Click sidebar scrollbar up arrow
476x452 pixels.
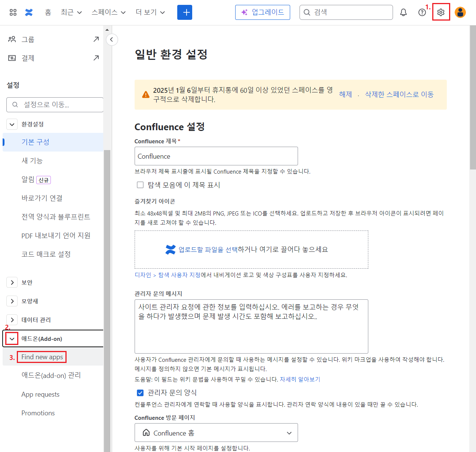[107, 30]
